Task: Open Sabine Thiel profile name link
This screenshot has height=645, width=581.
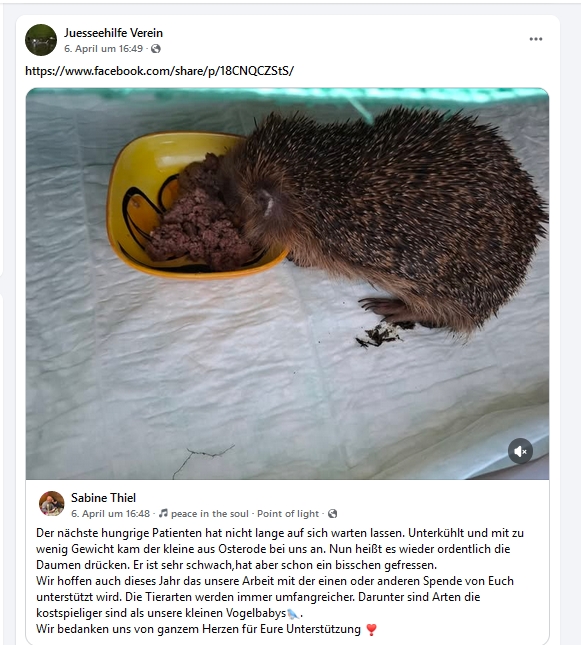Action: click(103, 498)
